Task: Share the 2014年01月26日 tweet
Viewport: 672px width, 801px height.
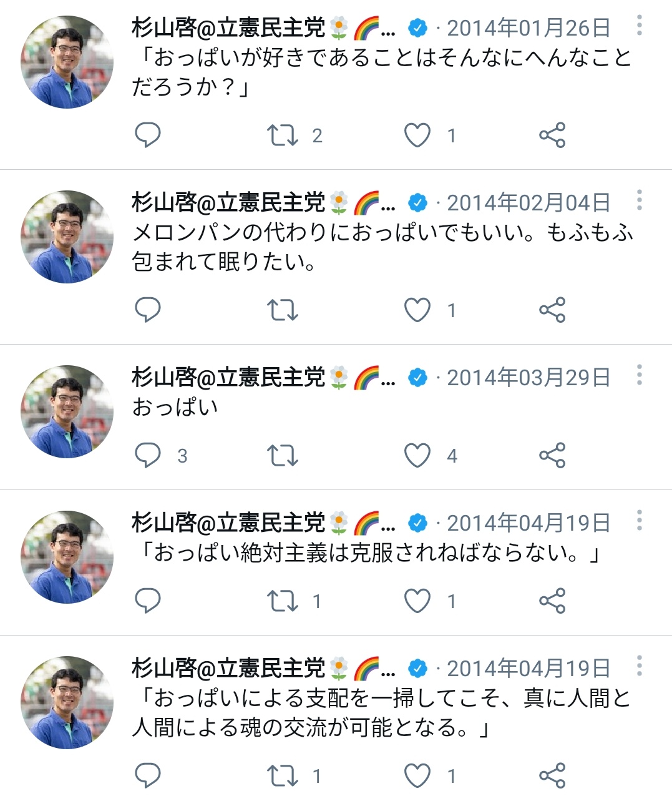Action: coord(552,135)
